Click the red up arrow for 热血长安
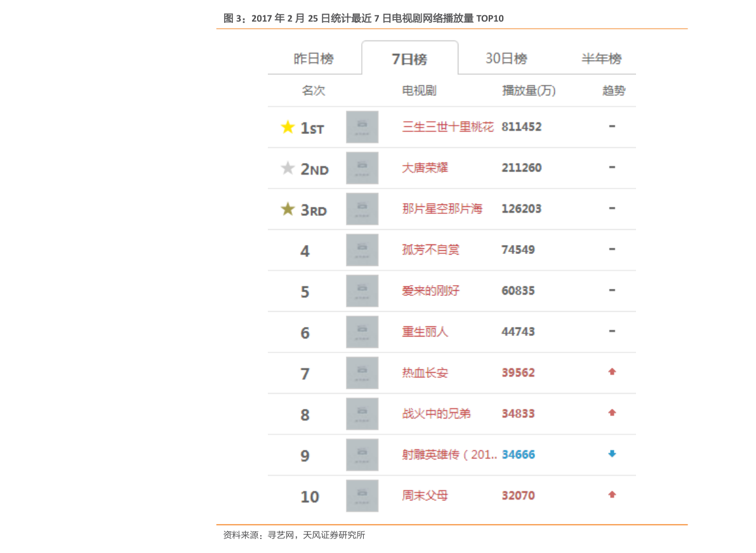The width and height of the screenshot is (756, 553). pos(612,371)
